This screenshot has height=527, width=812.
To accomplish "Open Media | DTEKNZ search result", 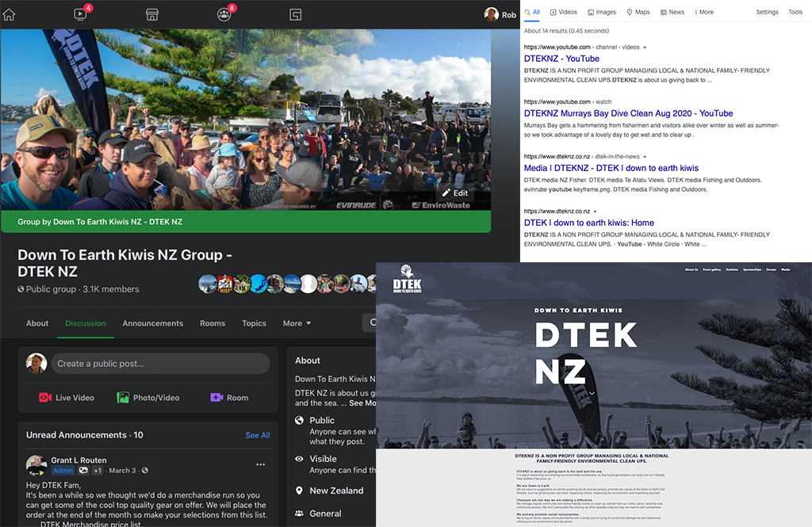I will [611, 168].
